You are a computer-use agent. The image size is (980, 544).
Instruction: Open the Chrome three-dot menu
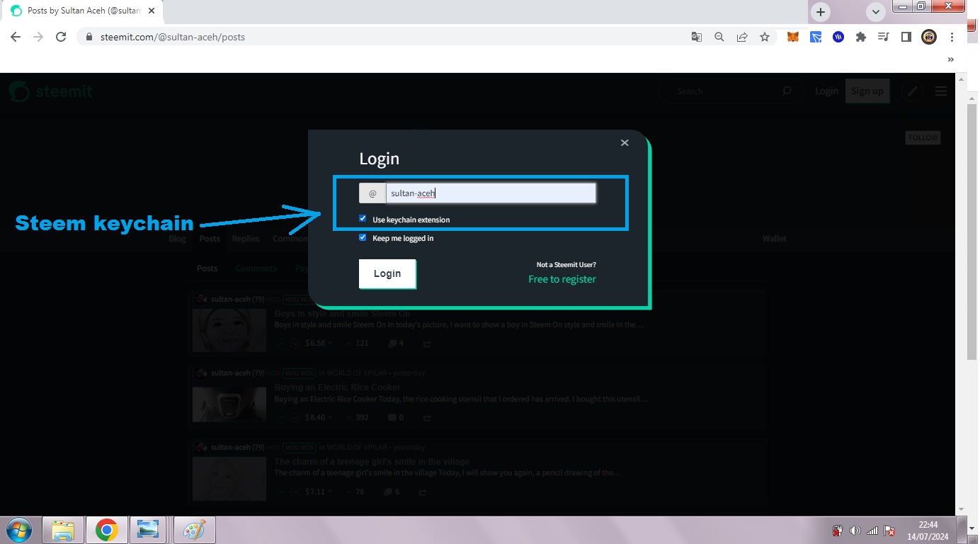[x=952, y=37]
